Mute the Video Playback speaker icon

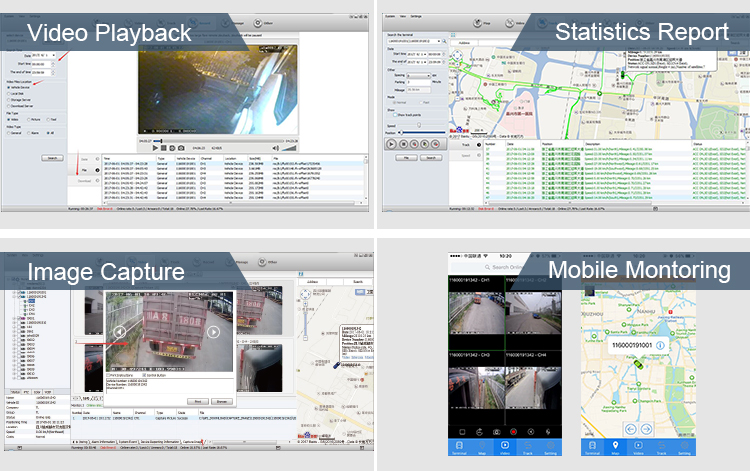[x=276, y=148]
